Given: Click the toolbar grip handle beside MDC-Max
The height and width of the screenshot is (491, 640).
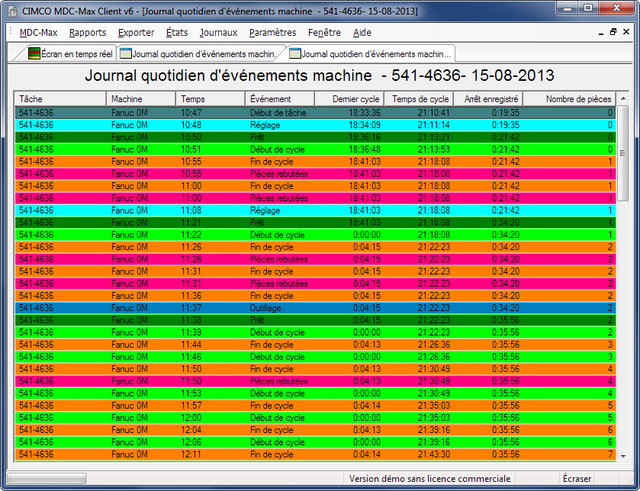Looking at the screenshot, I should tap(11, 32).
